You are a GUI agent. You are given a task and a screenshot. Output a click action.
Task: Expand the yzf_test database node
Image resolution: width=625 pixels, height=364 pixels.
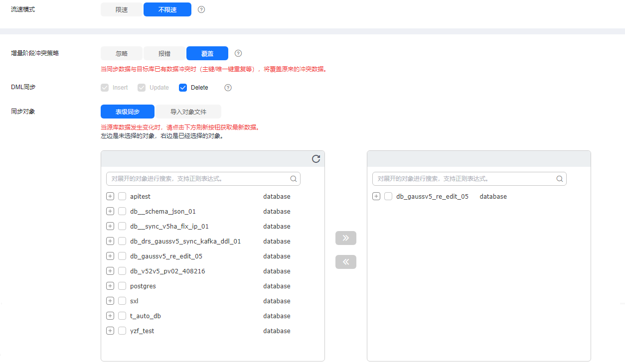pos(110,331)
